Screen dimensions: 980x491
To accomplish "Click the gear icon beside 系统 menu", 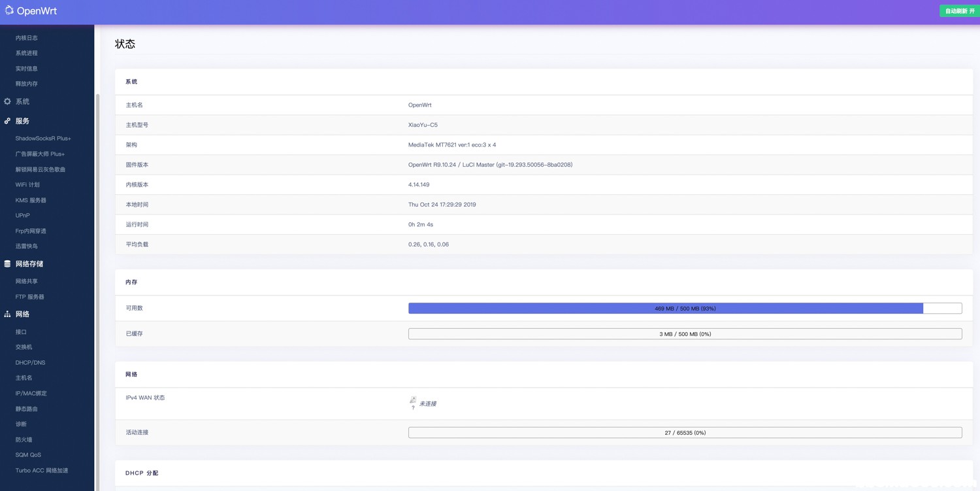I will (7, 101).
